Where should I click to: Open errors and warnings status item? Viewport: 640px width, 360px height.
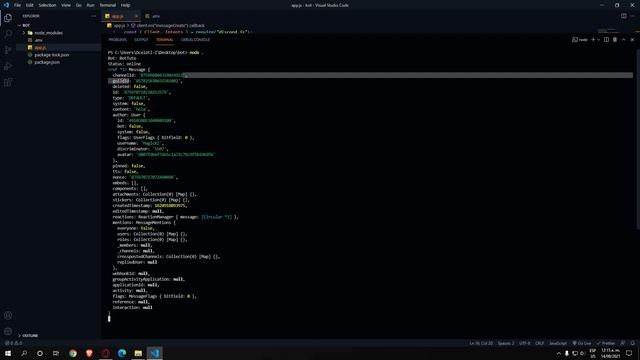point(13,343)
